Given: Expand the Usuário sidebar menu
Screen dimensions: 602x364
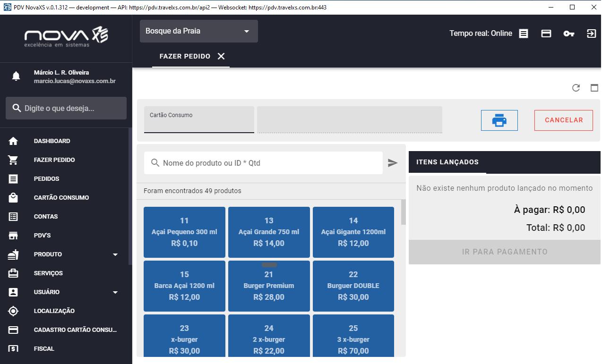Looking at the screenshot, I should pyautogui.click(x=115, y=292).
